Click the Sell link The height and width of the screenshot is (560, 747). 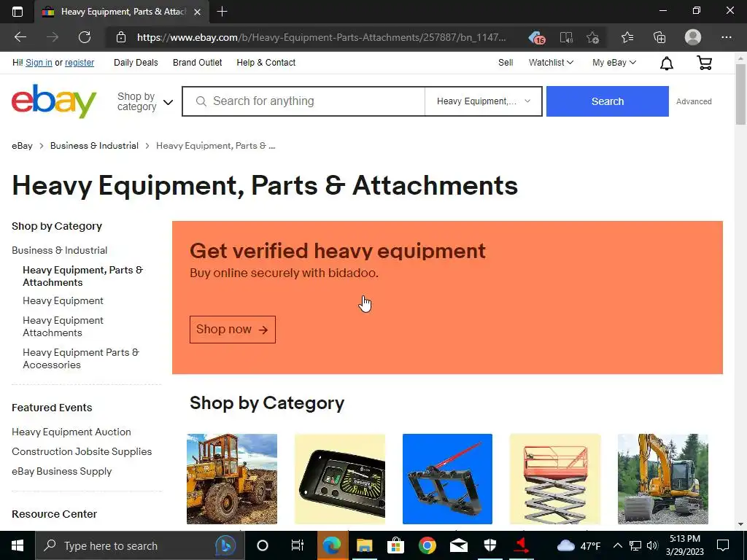(506, 63)
